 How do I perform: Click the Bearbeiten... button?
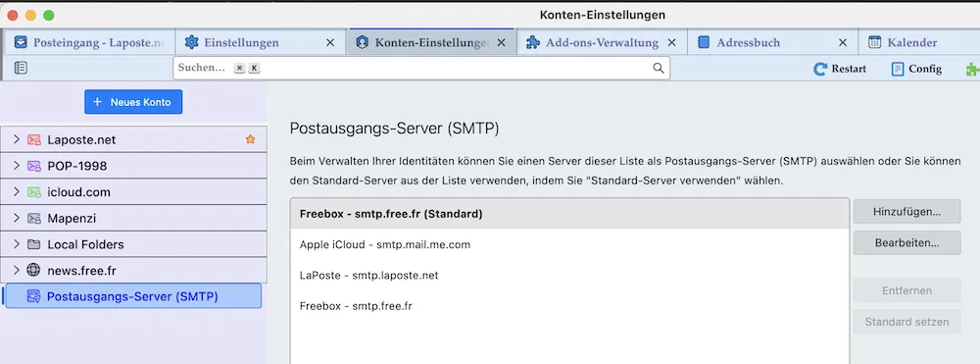(906, 242)
